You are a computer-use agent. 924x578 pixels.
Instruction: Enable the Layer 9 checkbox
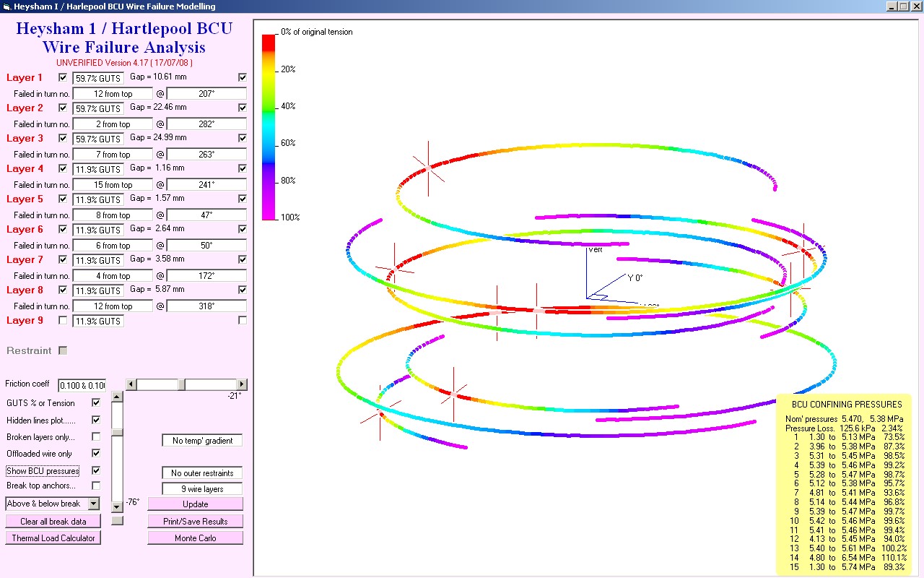point(63,320)
